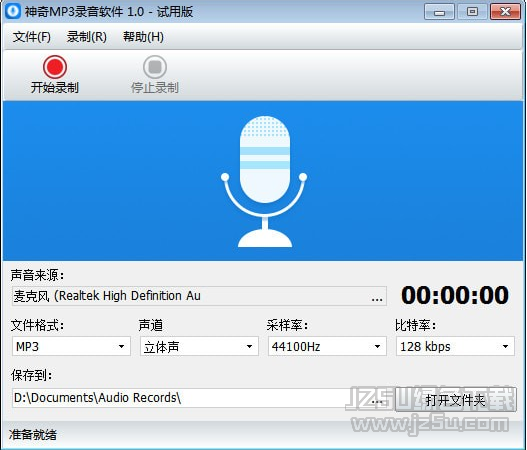This screenshot has height=450, width=527.
Task: Expand the MP3 file format dropdown
Action: tap(71, 346)
